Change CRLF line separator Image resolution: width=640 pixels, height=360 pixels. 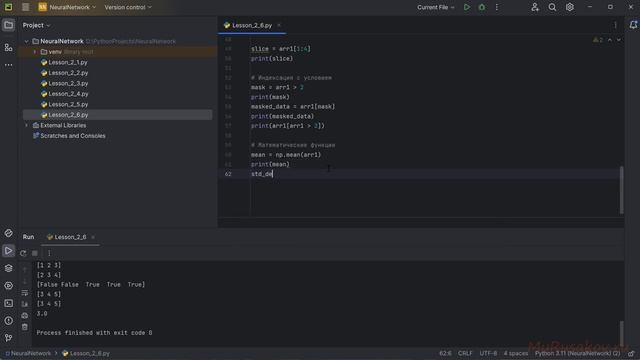(x=465, y=353)
